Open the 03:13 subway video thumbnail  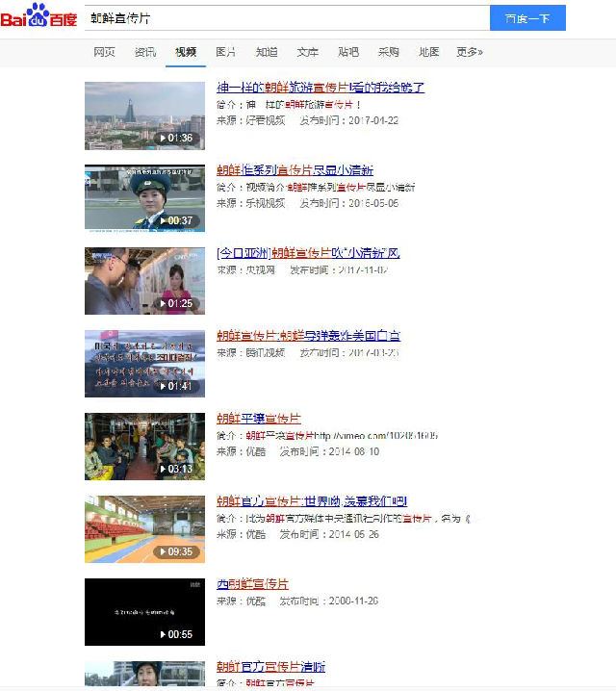(144, 447)
